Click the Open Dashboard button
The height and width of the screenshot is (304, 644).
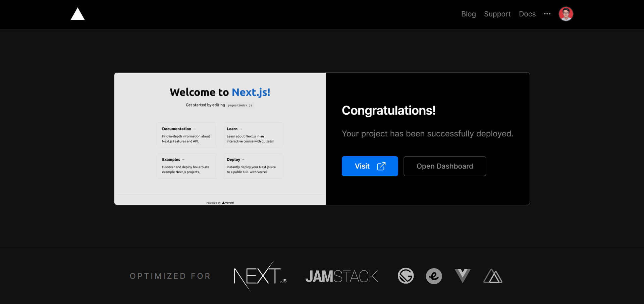[x=445, y=166]
